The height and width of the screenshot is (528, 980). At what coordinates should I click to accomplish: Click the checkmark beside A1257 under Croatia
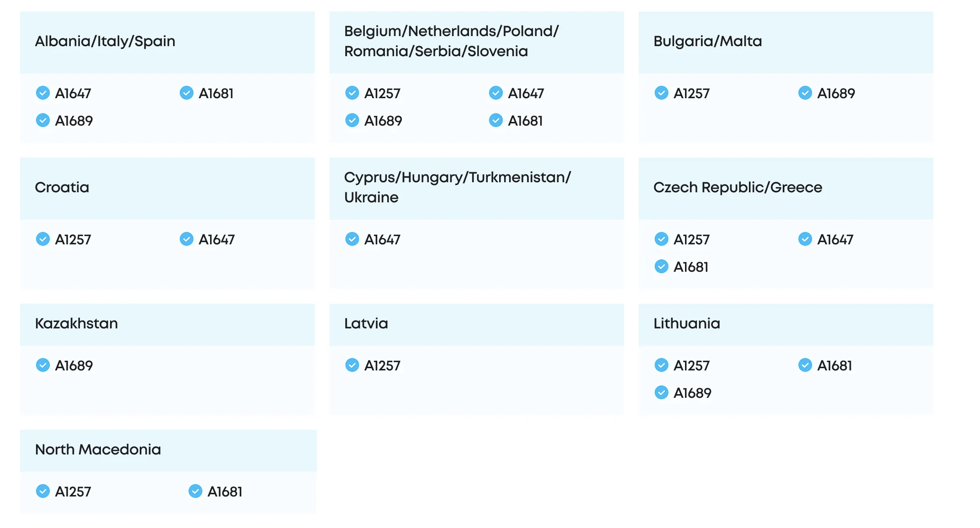pyautogui.click(x=43, y=239)
